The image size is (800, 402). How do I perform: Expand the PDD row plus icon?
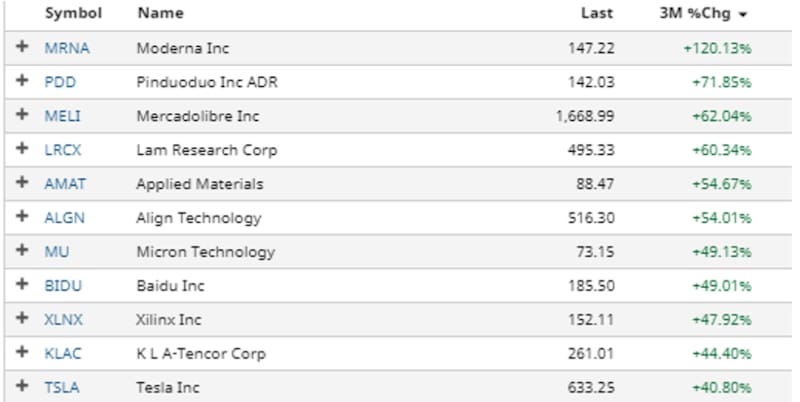click(x=23, y=82)
